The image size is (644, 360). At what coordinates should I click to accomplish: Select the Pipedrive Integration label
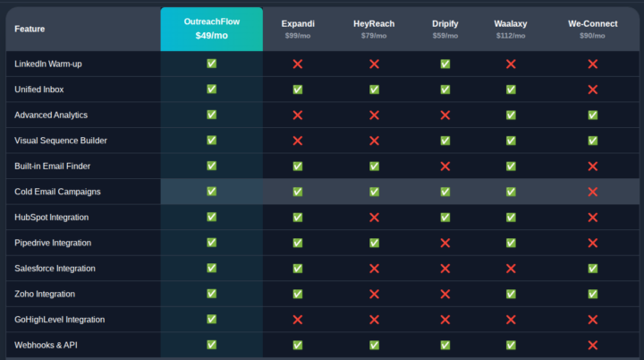[x=53, y=243]
